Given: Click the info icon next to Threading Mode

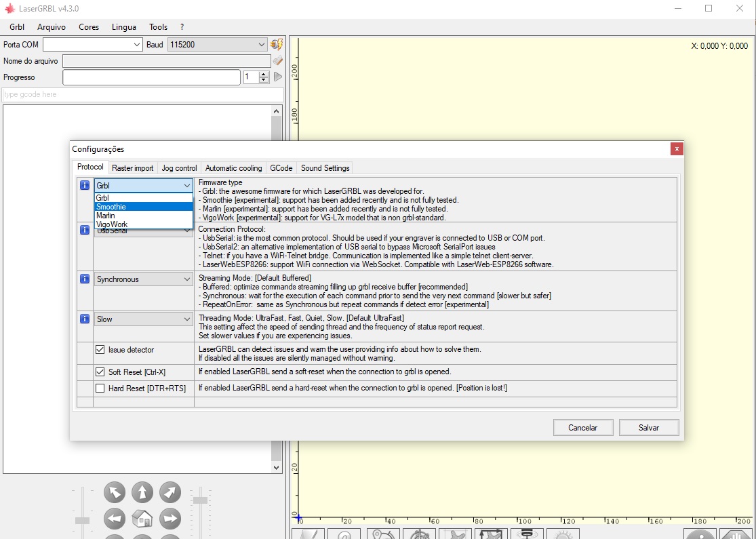Looking at the screenshot, I should [x=85, y=319].
